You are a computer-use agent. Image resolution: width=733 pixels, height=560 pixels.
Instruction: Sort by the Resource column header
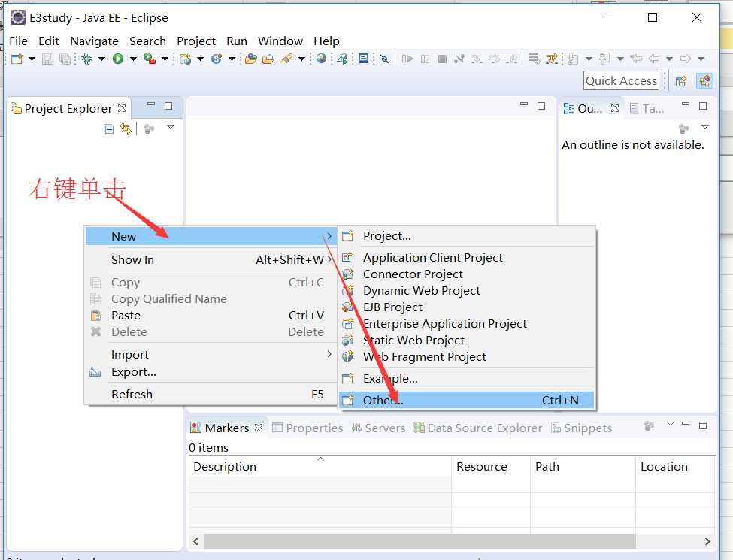point(491,467)
